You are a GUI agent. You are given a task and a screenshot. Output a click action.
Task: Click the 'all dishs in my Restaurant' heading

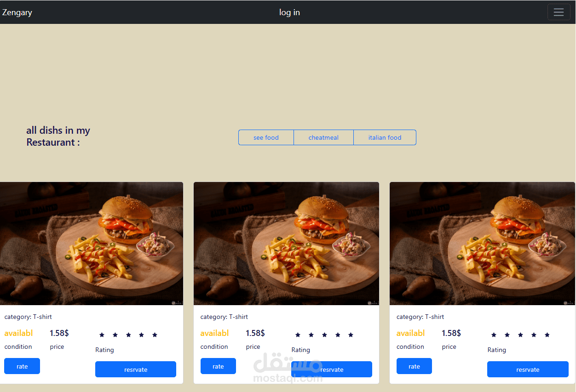pos(58,136)
